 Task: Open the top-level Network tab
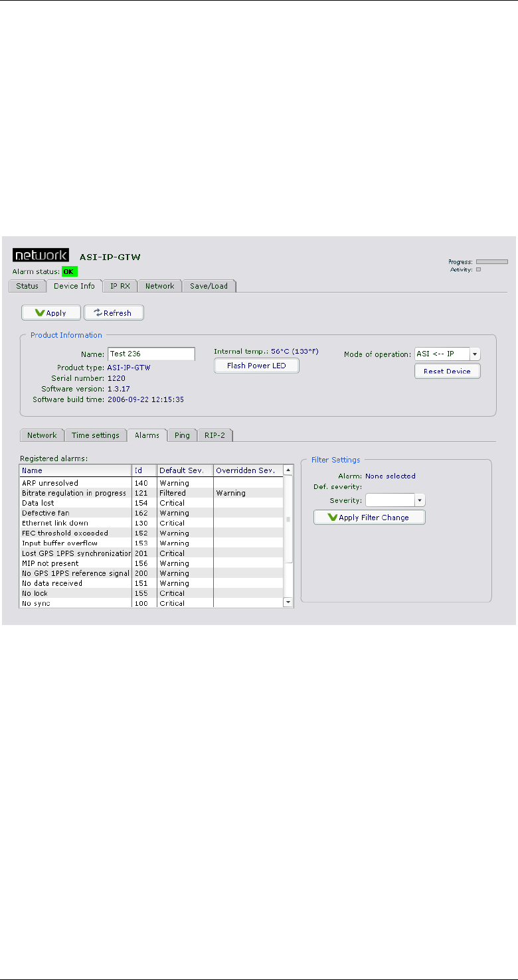[x=159, y=286]
